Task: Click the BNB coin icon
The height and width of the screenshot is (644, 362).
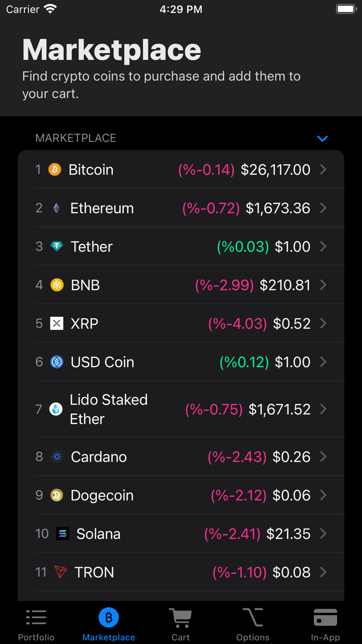Action: [57, 285]
